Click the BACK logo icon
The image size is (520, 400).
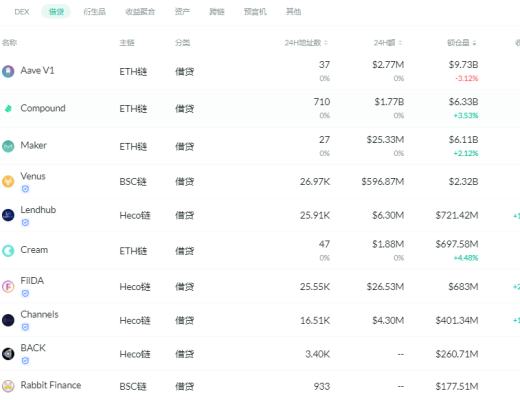pos(8,354)
